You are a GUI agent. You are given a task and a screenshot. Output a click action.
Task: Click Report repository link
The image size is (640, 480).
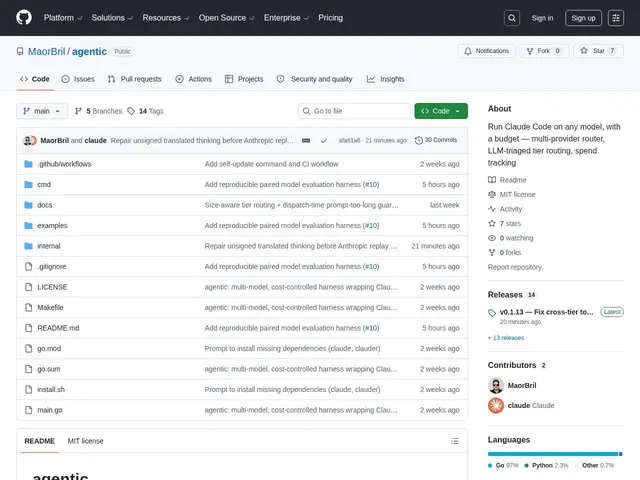(515, 267)
